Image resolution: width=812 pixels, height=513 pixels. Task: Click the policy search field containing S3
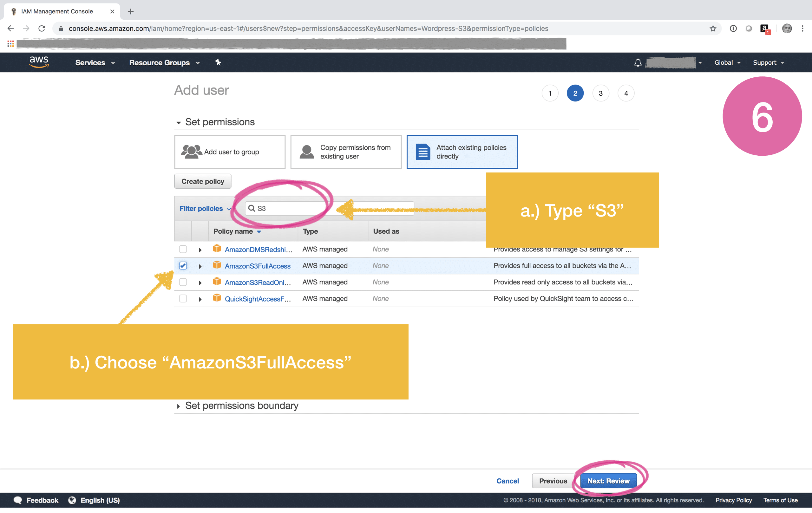click(x=330, y=208)
